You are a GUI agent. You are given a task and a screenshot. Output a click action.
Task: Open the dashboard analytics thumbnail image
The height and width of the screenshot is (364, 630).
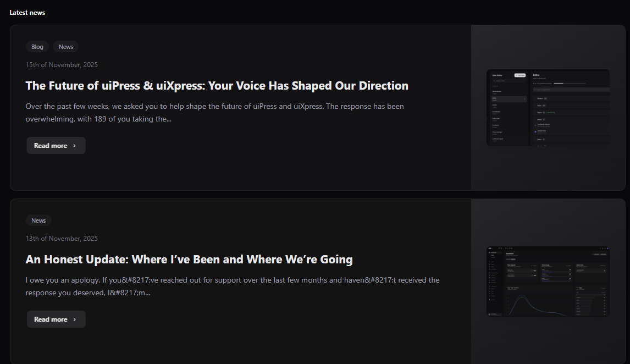point(548,281)
